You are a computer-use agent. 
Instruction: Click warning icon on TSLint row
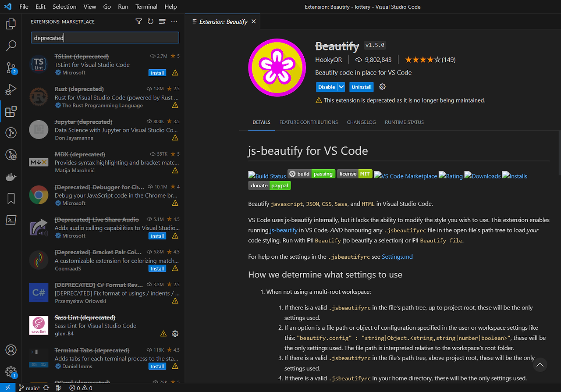pos(175,73)
